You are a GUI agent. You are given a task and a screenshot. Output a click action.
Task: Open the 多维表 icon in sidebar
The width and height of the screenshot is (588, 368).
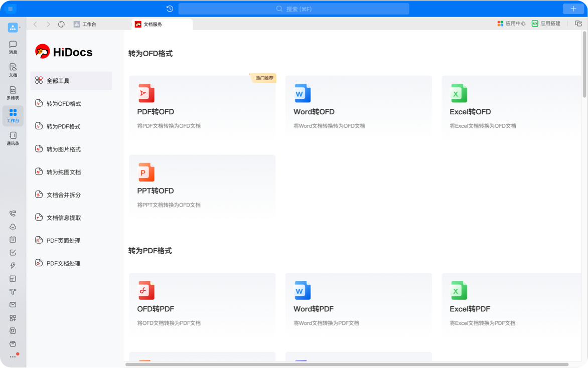(13, 93)
